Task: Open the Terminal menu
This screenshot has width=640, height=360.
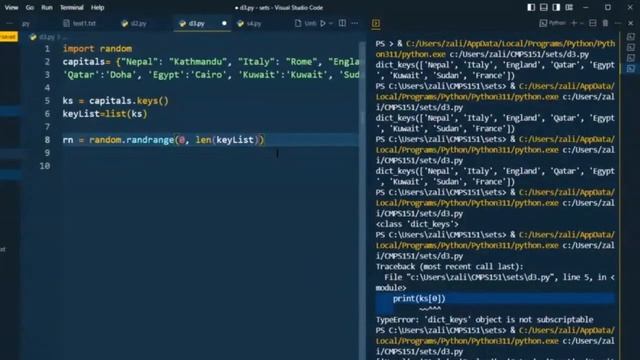Action: pos(71,7)
